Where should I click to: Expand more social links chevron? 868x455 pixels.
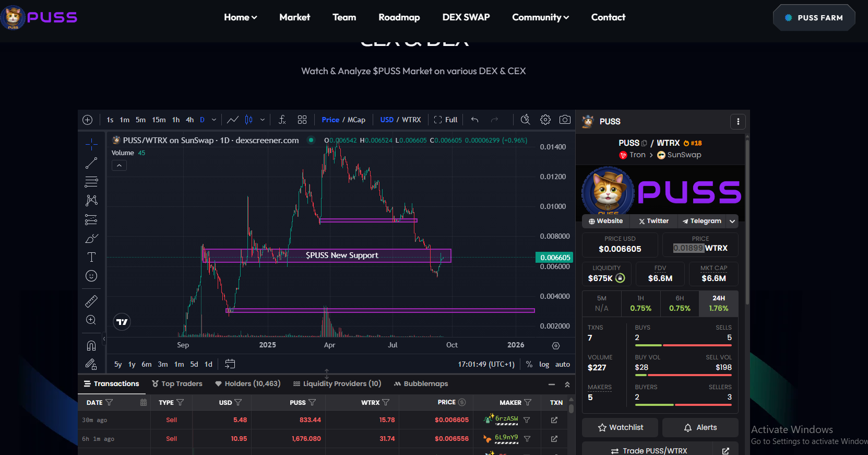[x=732, y=221]
